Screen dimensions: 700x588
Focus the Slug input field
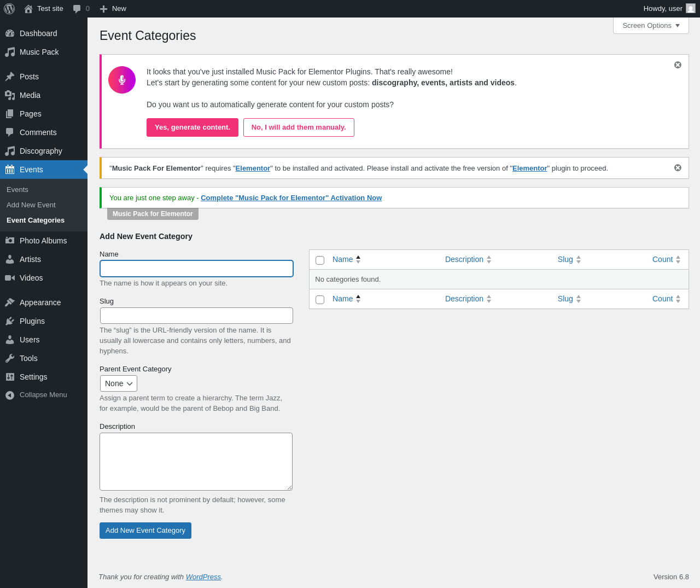click(197, 316)
